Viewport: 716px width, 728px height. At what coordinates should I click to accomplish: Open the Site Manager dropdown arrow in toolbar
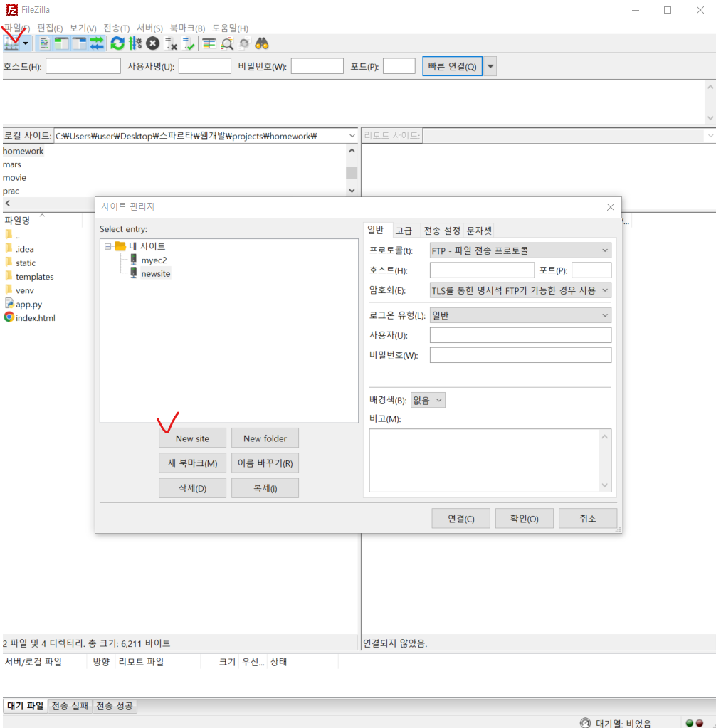[x=26, y=43]
